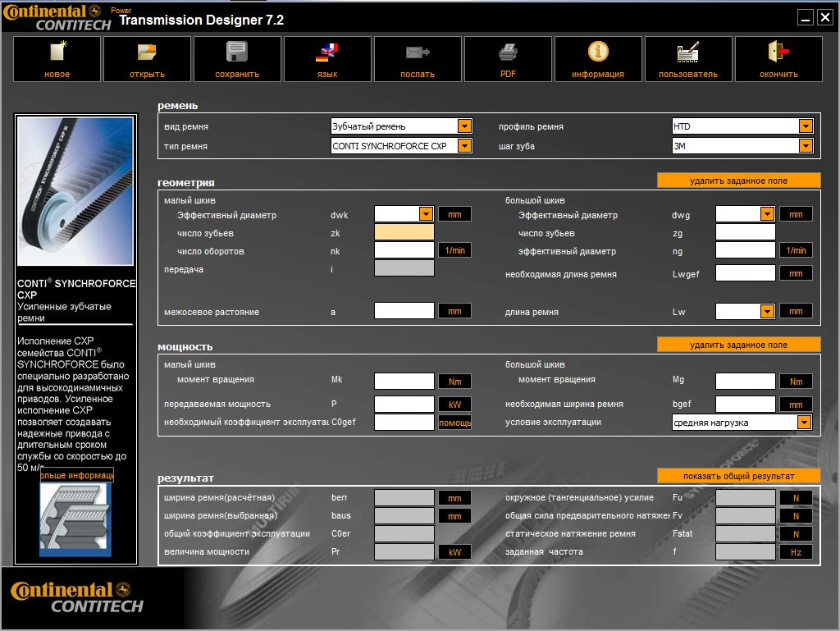This screenshot has height=631, width=840.
Task: Click the berr calculated belt width result field
Action: [x=404, y=497]
